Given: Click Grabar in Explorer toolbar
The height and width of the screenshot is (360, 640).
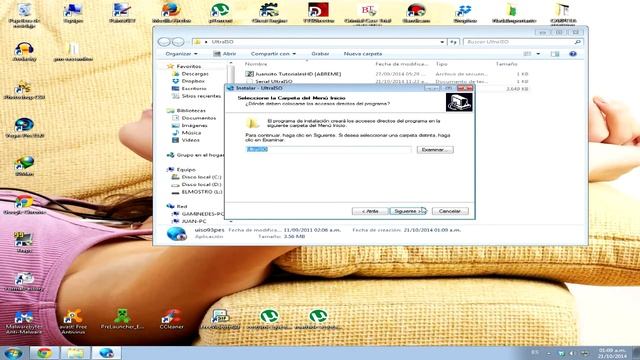Looking at the screenshot, I should (x=320, y=54).
